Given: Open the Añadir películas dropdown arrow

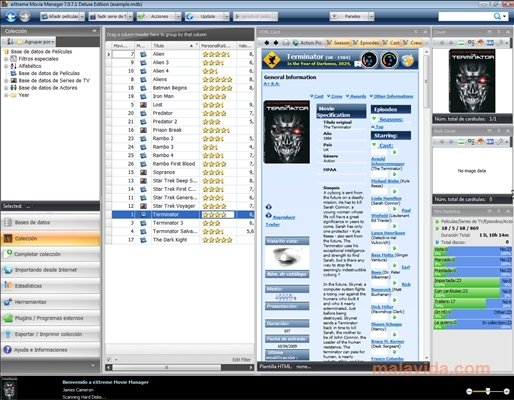Looking at the screenshot, I should pyautogui.click(x=82, y=16).
